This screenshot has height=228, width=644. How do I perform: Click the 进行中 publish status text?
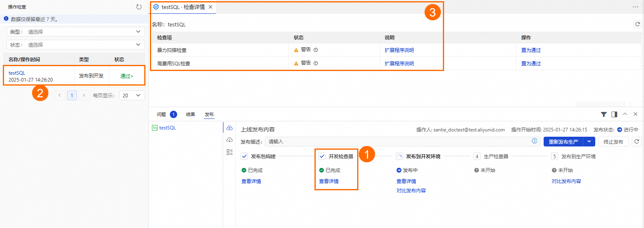pos(631,130)
